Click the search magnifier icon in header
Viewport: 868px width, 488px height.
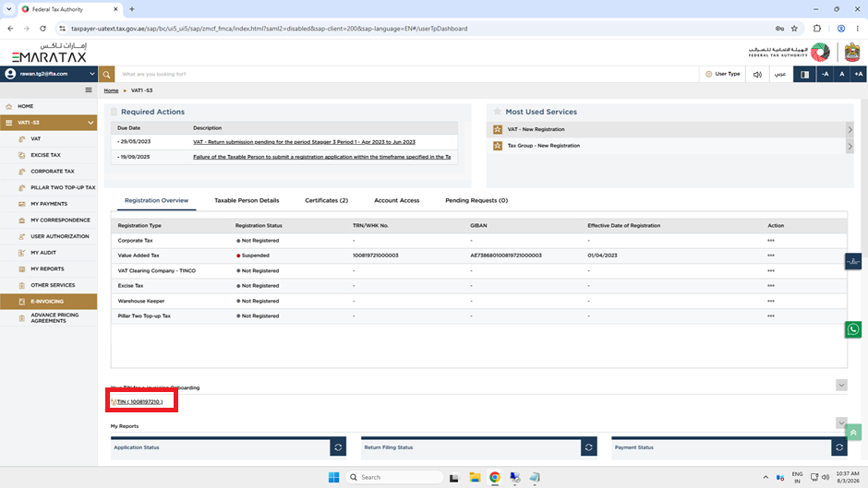point(107,74)
